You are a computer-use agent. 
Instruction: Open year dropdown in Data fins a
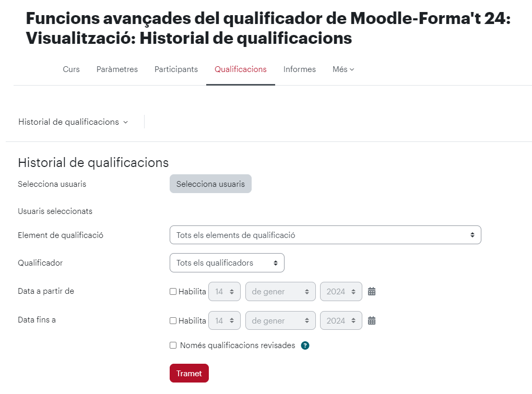coord(341,320)
